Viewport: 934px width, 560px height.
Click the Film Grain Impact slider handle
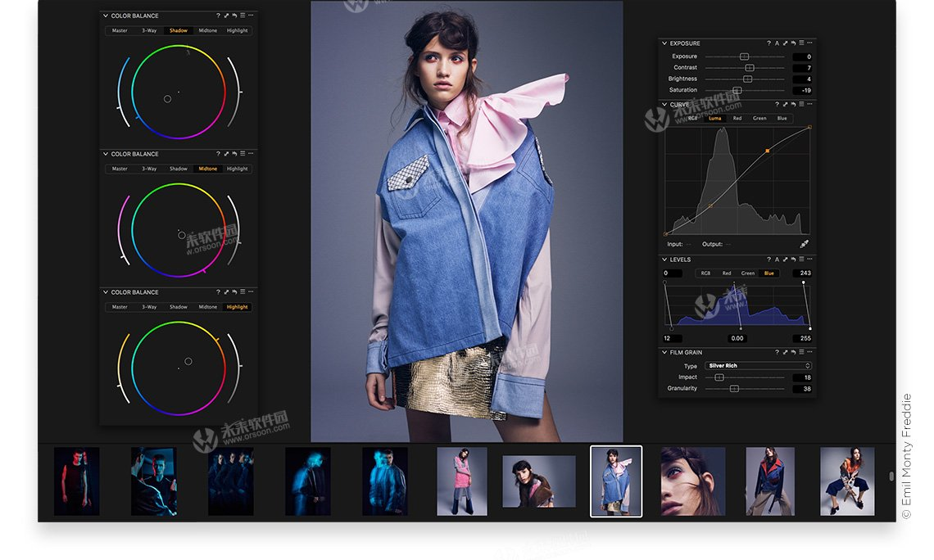point(719,377)
